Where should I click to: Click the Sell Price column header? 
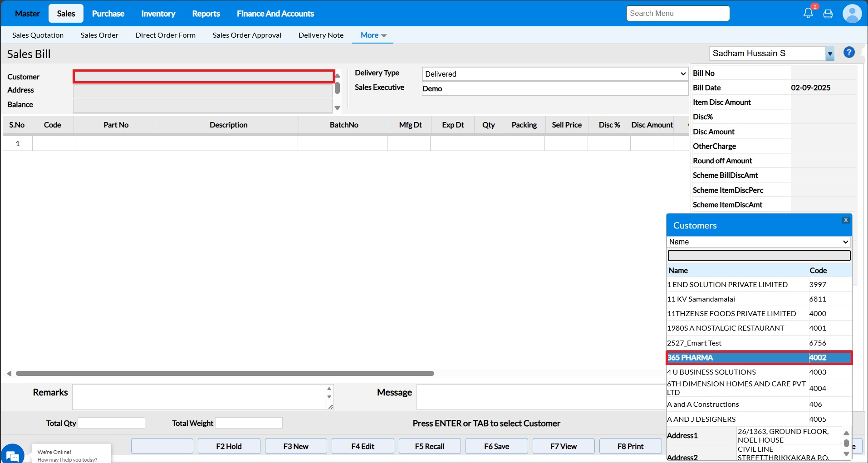[567, 125]
